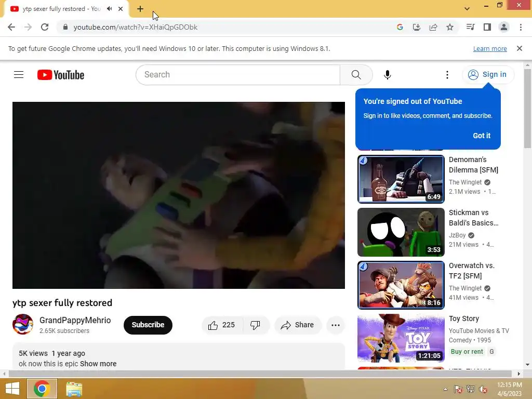Screen dimensions: 532x399
Task: View site info via the lock icon
Action: click(65, 27)
